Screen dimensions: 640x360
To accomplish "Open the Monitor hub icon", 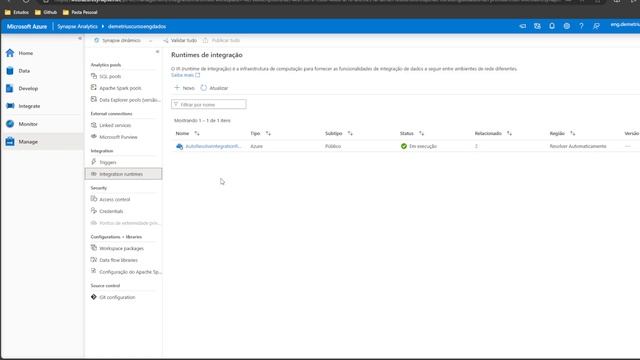I will 10,124.
